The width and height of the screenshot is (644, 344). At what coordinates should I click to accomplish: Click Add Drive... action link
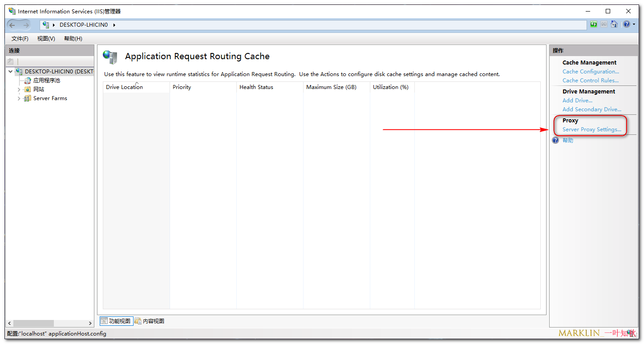[577, 101]
